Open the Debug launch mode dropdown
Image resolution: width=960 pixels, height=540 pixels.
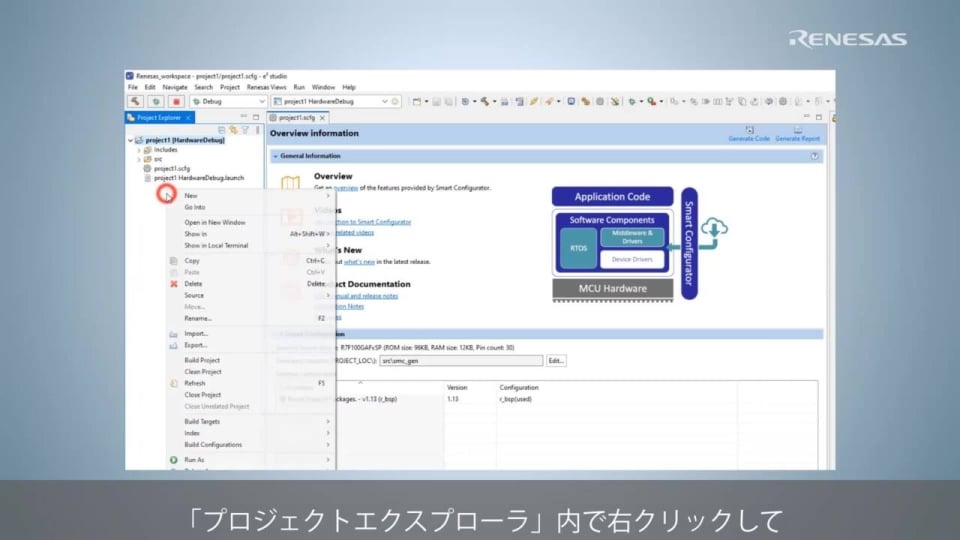228,102
